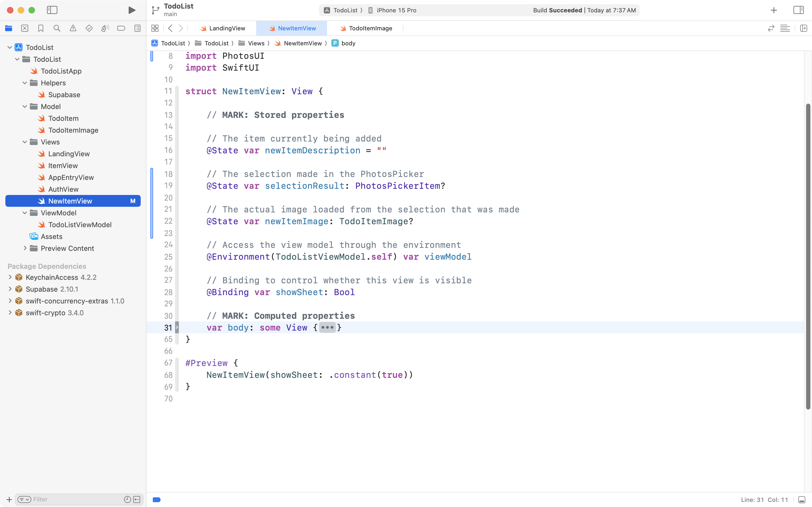Image resolution: width=812 pixels, height=507 pixels.
Task: Toggle the code review comparison mode
Action: click(771, 28)
